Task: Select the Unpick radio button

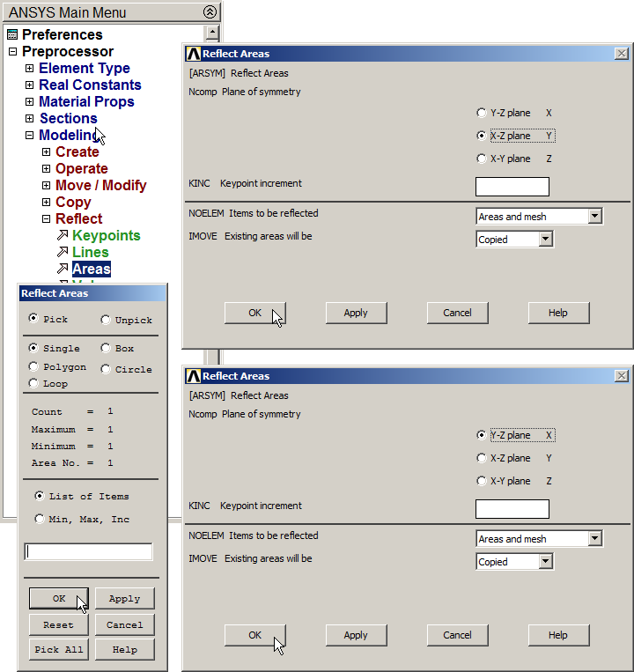Action: (106, 320)
